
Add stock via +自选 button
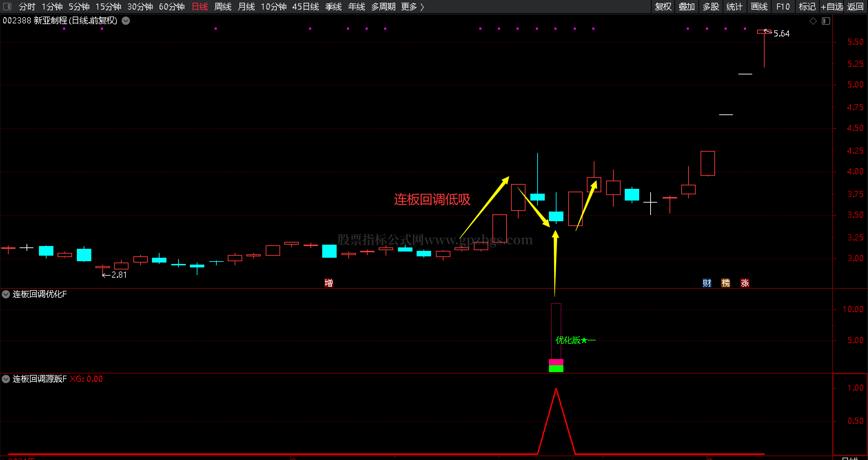[x=832, y=7]
